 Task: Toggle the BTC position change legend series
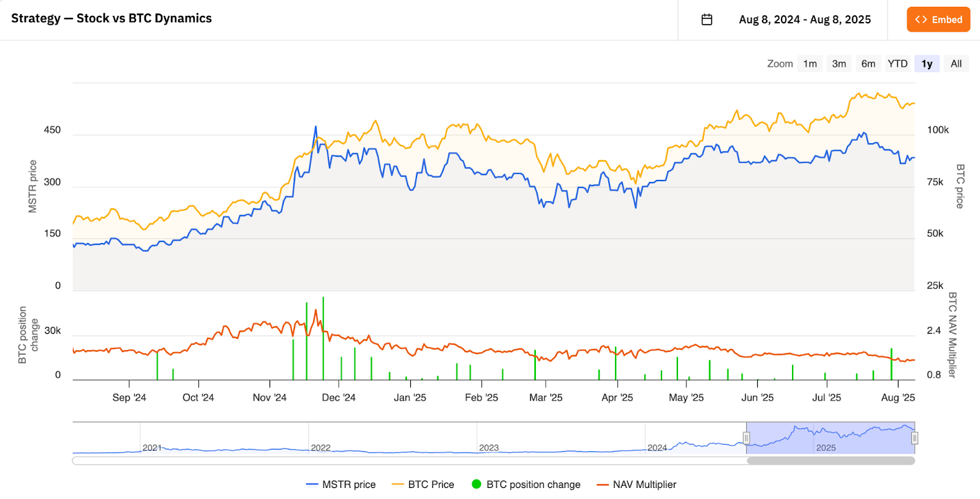[526, 484]
